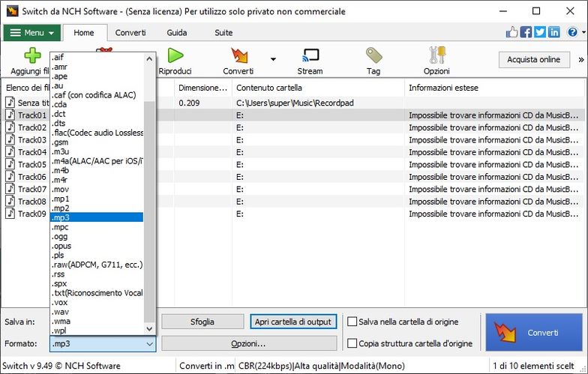The height and width of the screenshot is (374, 588).
Task: Enable Salva nella cartella di origine
Action: [352, 322]
